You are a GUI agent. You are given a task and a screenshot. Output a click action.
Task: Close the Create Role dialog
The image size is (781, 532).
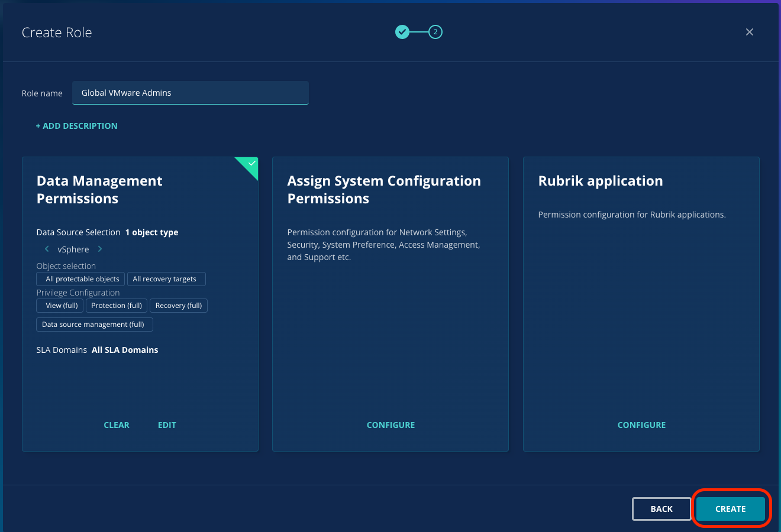tap(749, 32)
